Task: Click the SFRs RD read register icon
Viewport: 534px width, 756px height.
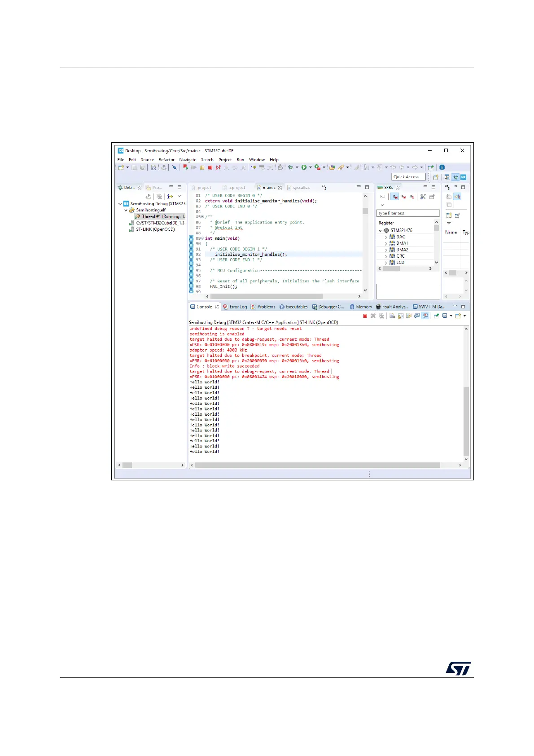Action: pyautogui.click(x=382, y=197)
